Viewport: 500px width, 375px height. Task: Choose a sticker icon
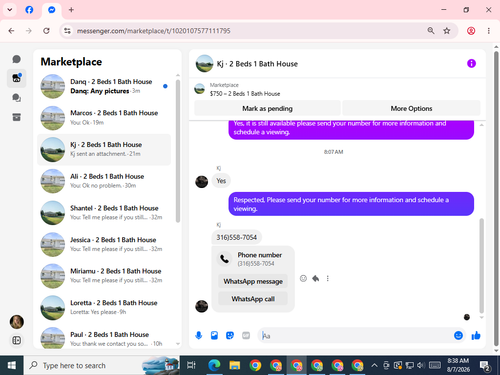[230, 335]
